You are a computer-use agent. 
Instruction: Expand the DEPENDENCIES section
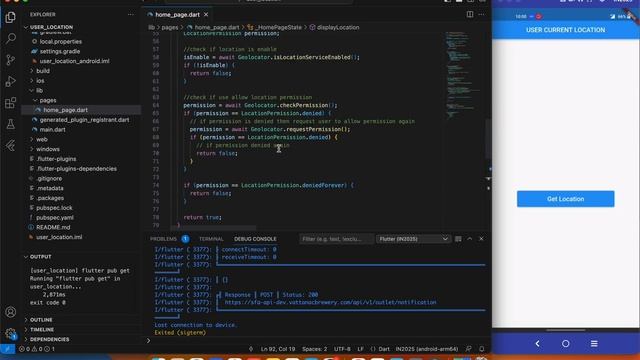pyautogui.click(x=49, y=340)
